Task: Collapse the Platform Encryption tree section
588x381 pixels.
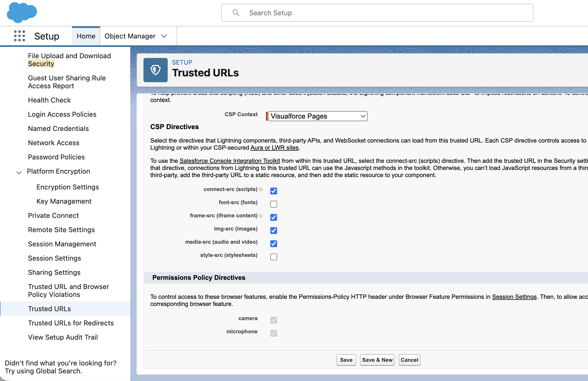Action: [x=19, y=173]
